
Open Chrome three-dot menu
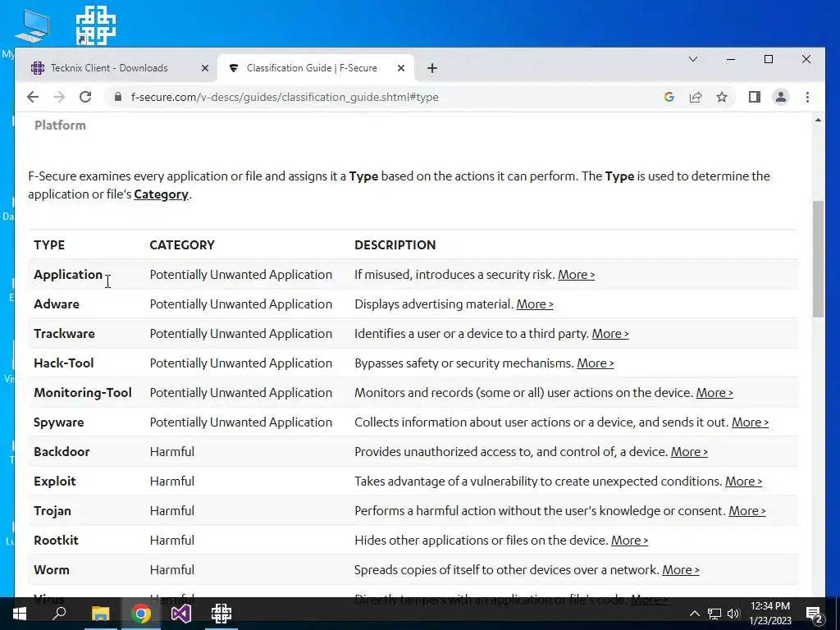pyautogui.click(x=807, y=97)
